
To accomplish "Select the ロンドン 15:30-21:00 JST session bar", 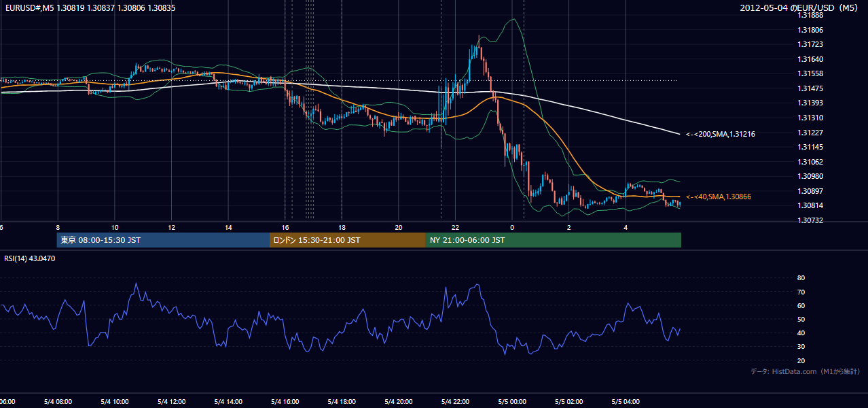I will 348,240.
